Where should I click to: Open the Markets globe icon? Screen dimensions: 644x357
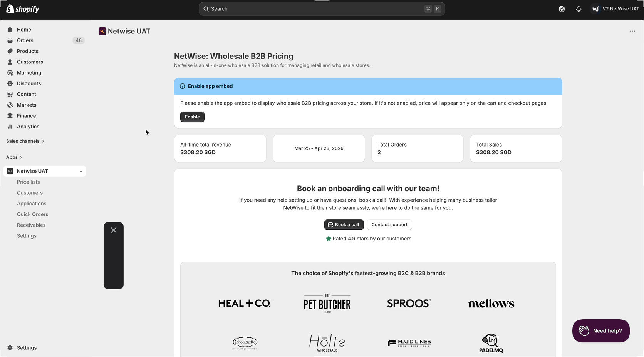(x=10, y=105)
